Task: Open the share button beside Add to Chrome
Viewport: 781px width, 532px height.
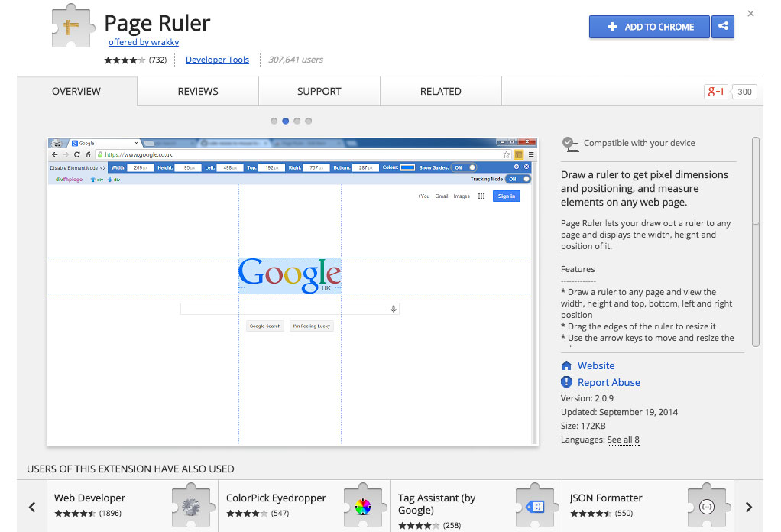Action: click(x=723, y=27)
